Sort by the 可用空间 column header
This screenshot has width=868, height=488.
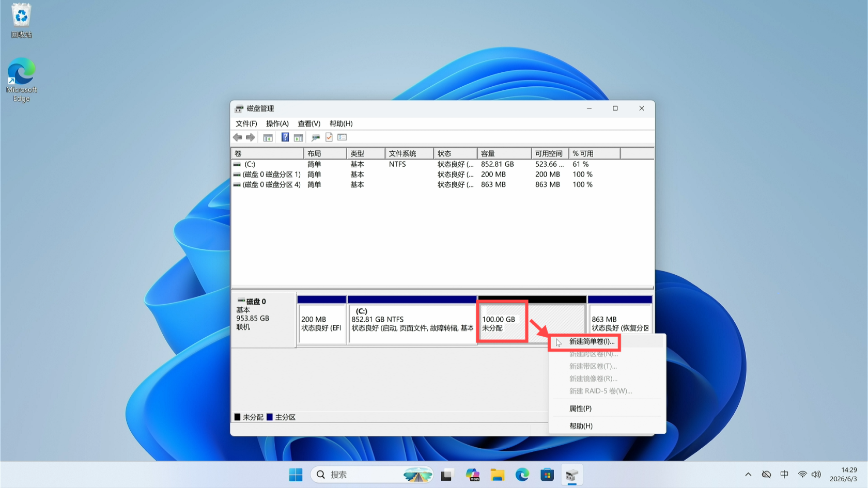(550, 154)
